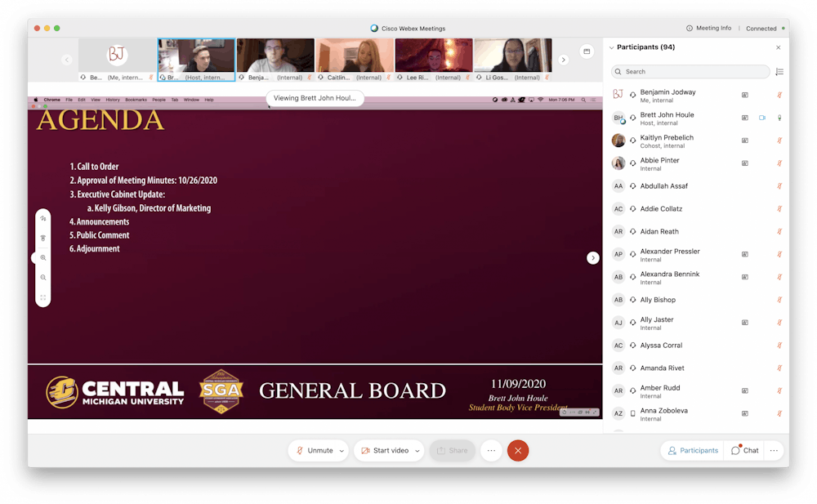
Task: Open the History menu in shared Chrome
Action: click(x=113, y=100)
